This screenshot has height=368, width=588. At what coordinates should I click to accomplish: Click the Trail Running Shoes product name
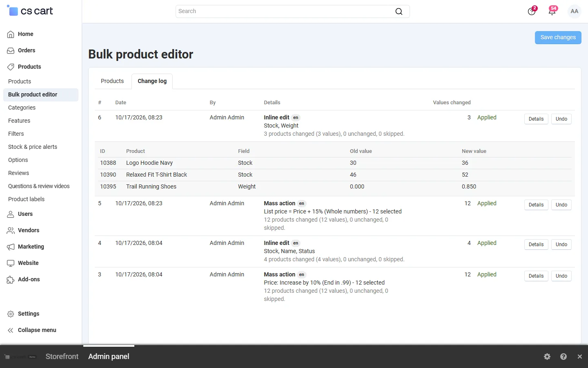pos(151,186)
